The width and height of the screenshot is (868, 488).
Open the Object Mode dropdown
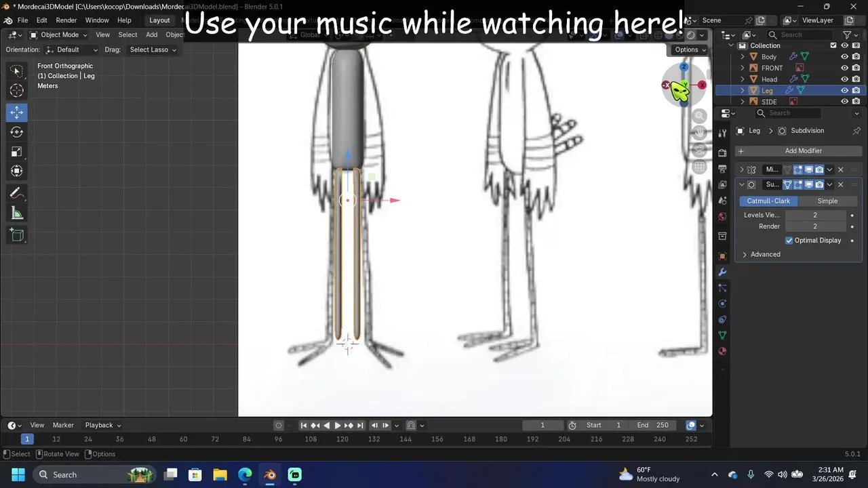58,35
